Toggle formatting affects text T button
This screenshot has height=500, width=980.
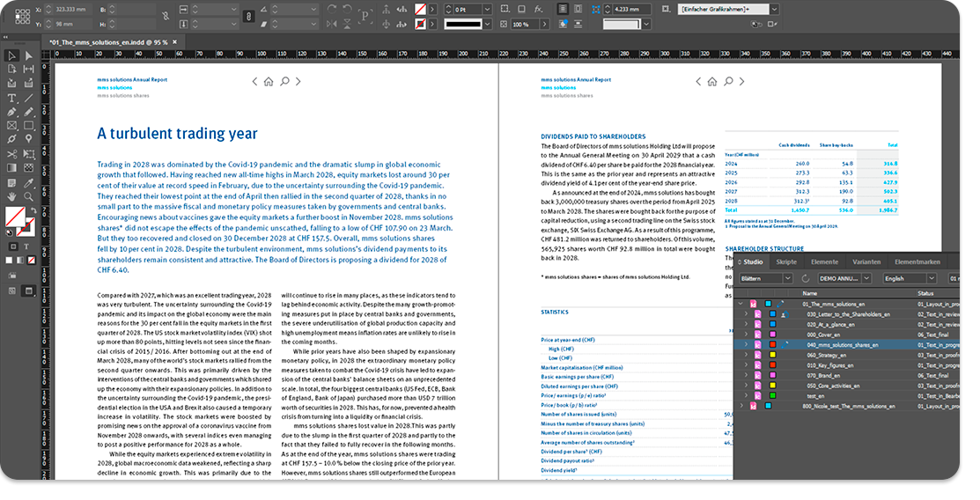[26, 246]
